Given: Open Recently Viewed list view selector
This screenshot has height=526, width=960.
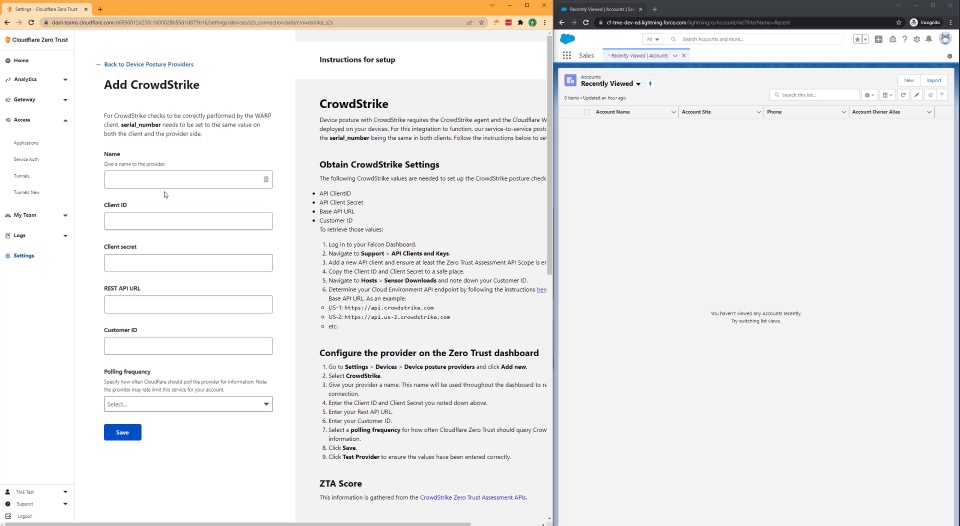Looking at the screenshot, I should (638, 84).
